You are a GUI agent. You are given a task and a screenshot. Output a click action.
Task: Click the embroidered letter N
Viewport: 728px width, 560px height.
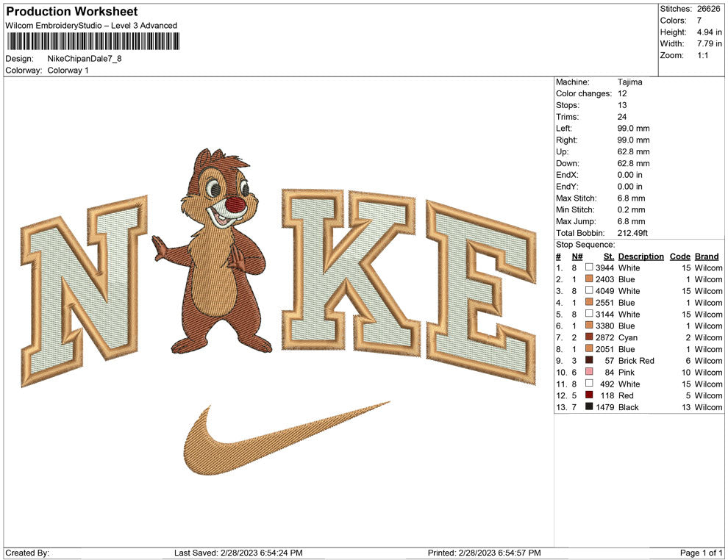click(x=85, y=291)
